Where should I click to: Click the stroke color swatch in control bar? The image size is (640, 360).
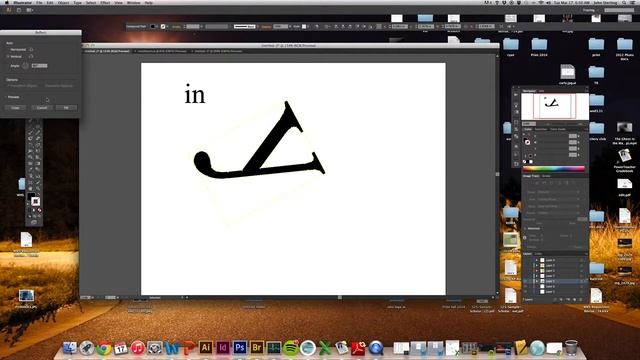coord(163,27)
